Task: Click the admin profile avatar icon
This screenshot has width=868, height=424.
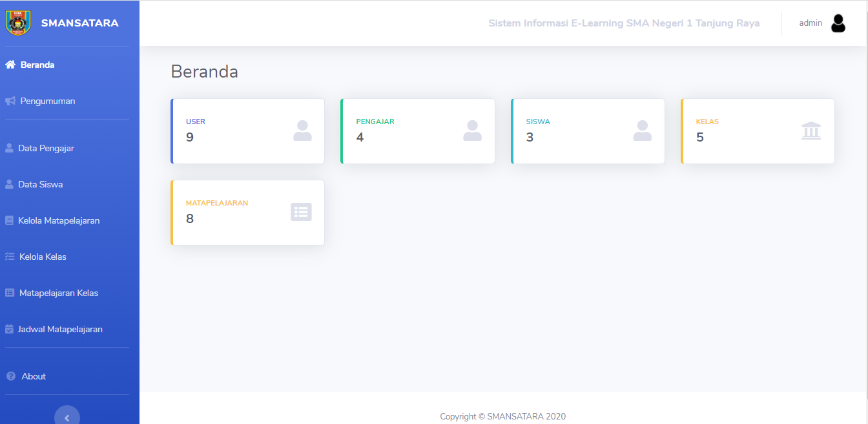Action: pos(838,23)
